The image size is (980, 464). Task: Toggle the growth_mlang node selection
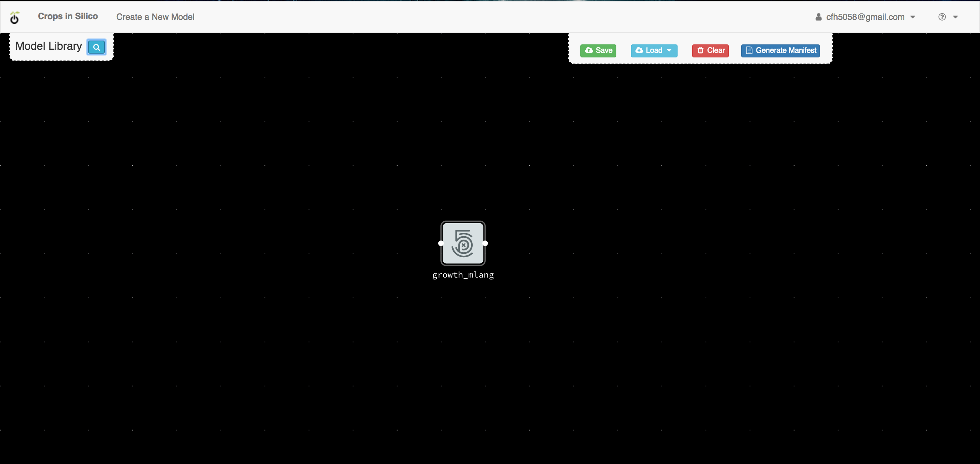pyautogui.click(x=462, y=243)
